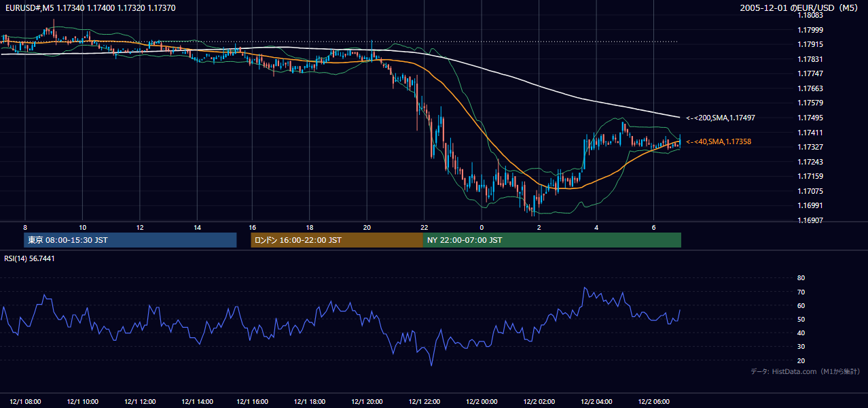Screen dimensions: 868x408
Task: Click price axis label 1.17831
Action: click(x=810, y=59)
